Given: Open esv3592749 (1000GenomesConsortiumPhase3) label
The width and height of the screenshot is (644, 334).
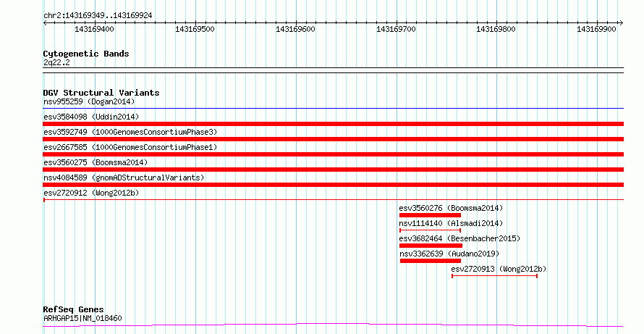Looking at the screenshot, I should coord(130,132).
